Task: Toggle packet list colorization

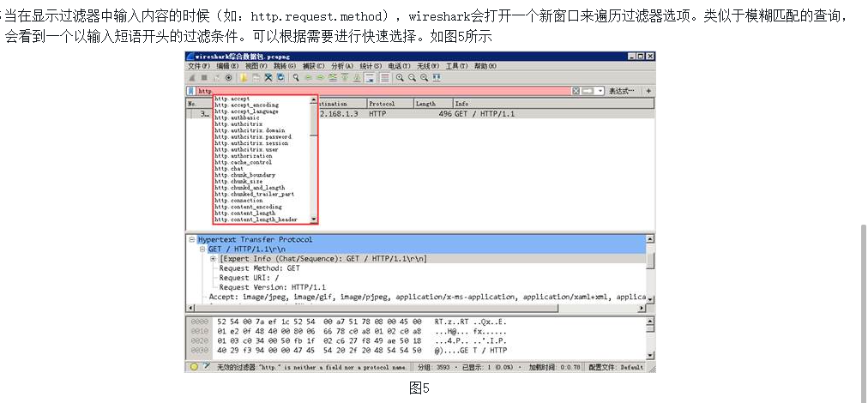Action: click(x=385, y=77)
